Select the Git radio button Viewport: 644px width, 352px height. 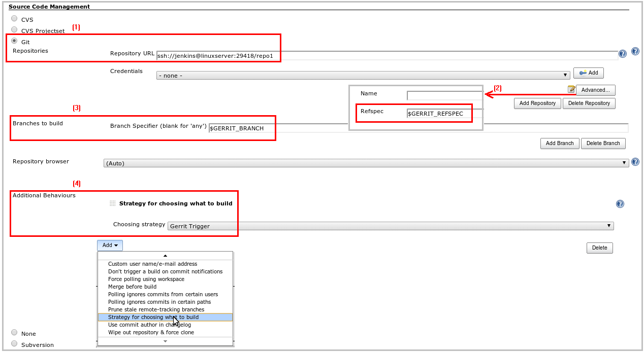pos(14,41)
